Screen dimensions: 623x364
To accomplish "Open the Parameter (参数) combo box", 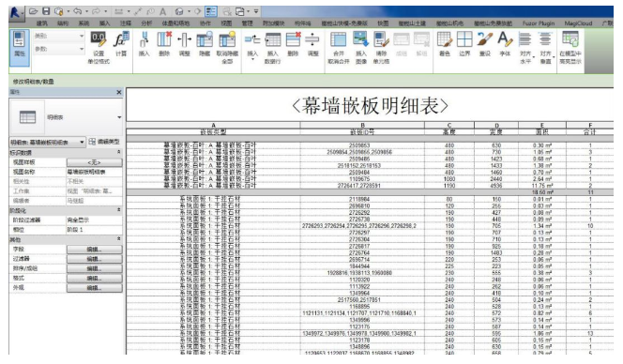I will (x=59, y=50).
